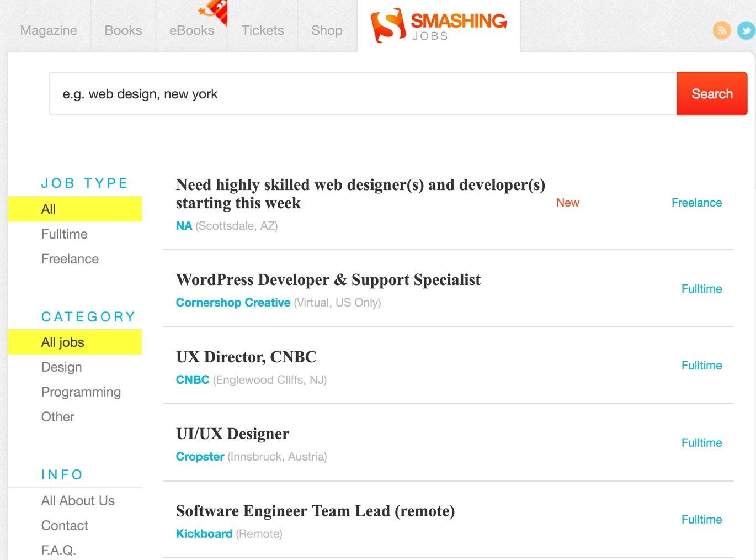Click the Kickboard company link
The image size is (756, 560).
(x=204, y=534)
